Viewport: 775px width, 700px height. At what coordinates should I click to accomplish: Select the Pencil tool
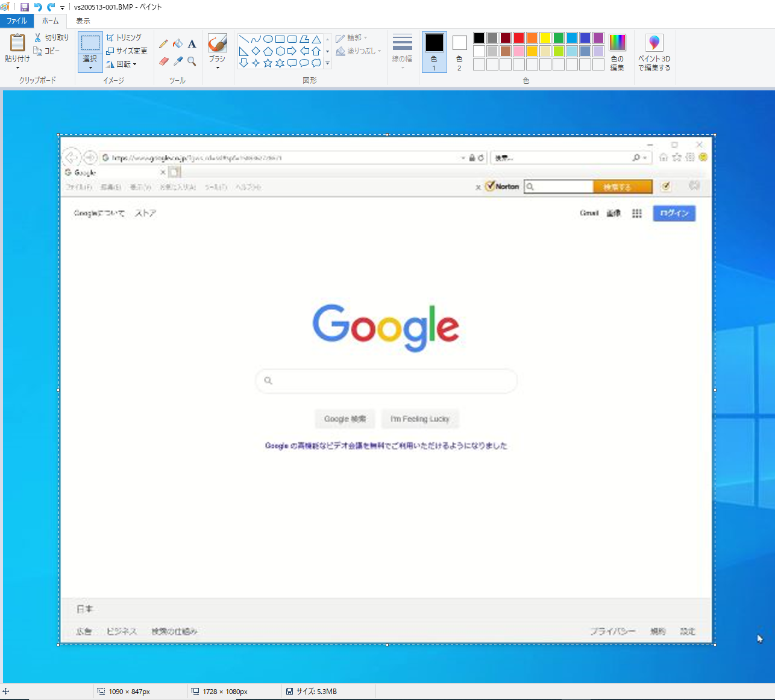point(163,44)
